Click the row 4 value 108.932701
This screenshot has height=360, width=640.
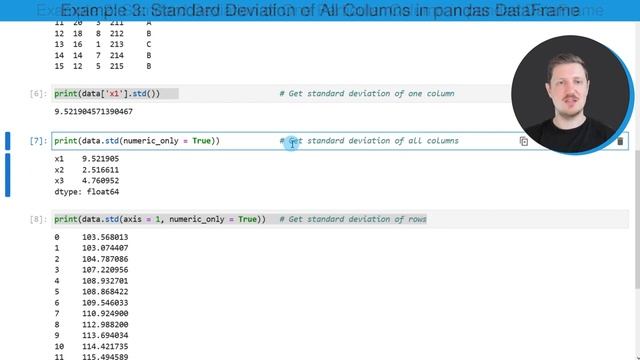(x=105, y=281)
